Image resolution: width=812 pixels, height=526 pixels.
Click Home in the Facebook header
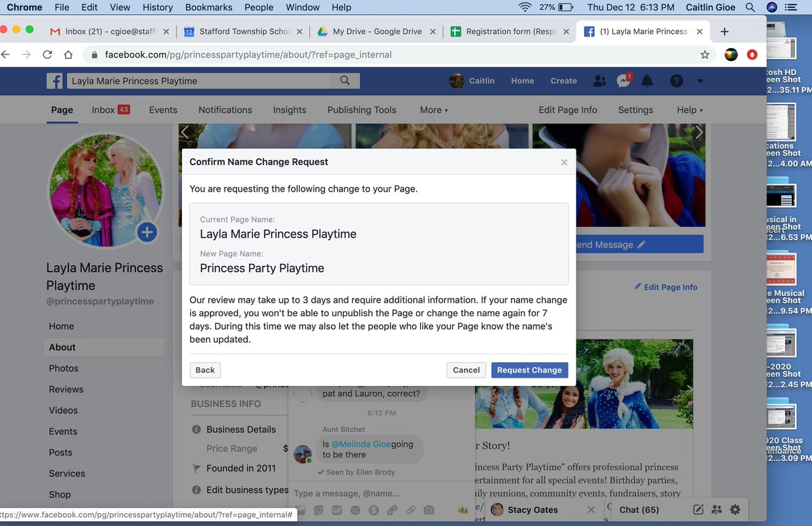coord(522,81)
